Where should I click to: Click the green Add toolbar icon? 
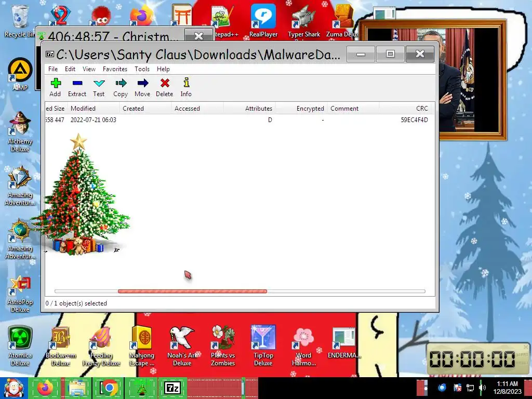point(55,83)
